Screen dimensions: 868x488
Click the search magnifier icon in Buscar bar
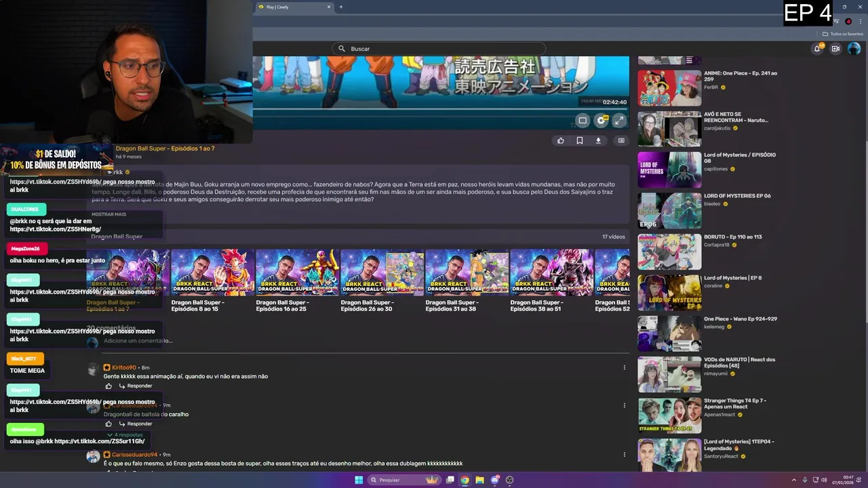pos(342,49)
